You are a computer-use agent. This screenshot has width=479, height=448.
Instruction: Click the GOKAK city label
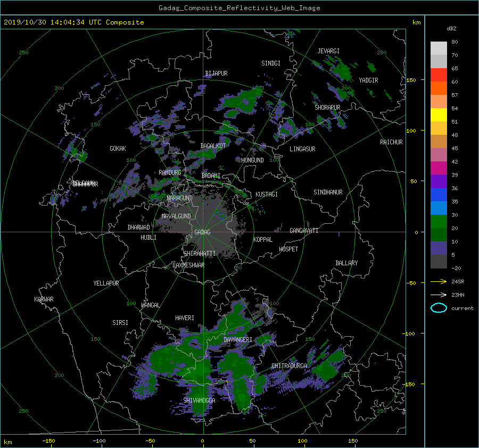[118, 149]
